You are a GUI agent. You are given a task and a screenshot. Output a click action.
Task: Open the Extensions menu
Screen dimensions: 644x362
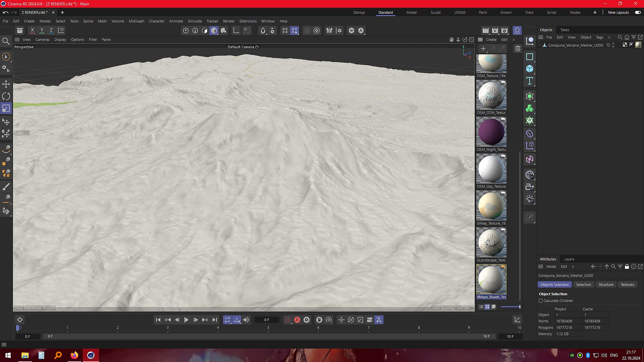point(248,21)
